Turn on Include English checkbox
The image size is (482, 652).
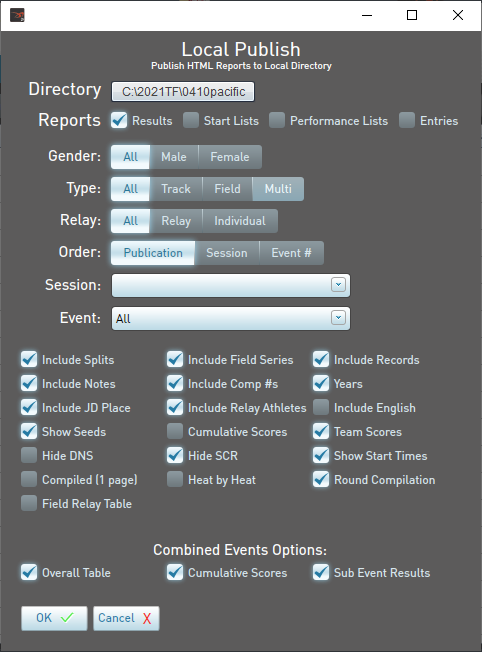pos(321,408)
